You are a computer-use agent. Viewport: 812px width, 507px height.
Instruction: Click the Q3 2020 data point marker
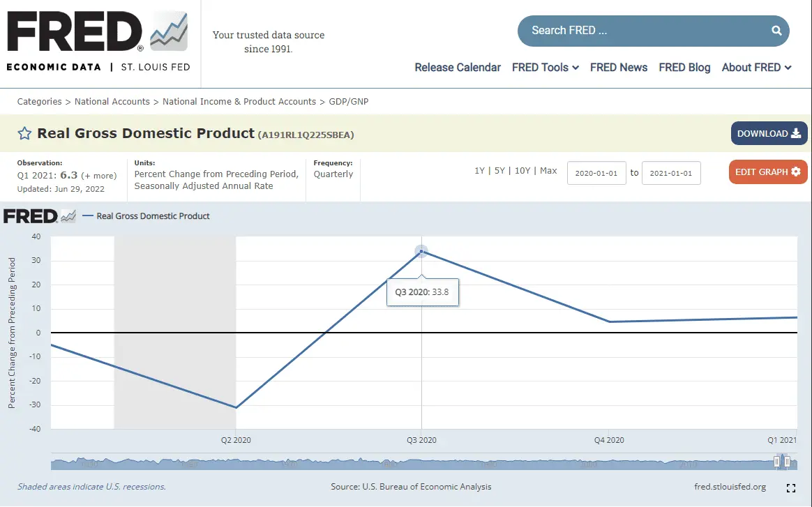421,252
